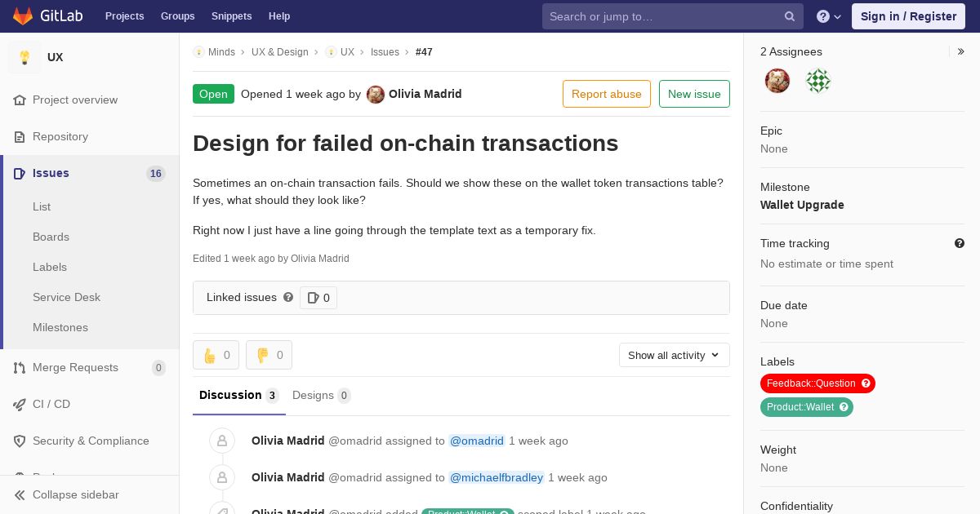980x514 pixels.
Task: Switch to the Designs tab
Action: [x=322, y=396]
